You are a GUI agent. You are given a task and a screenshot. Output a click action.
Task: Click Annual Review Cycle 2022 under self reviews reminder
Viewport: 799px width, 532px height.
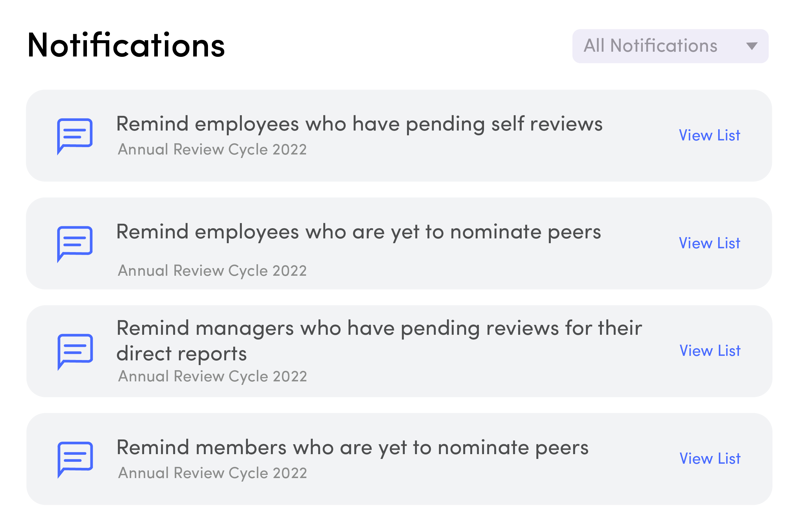click(x=212, y=150)
